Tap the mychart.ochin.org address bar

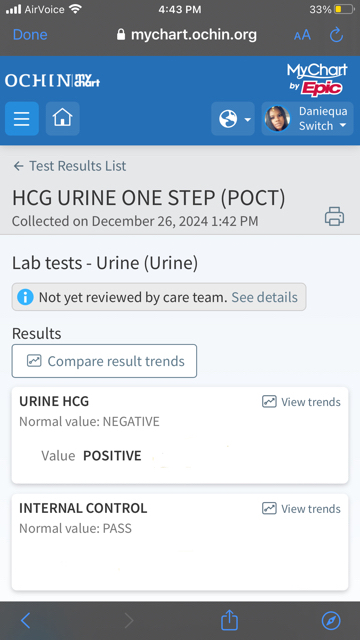coord(187,35)
